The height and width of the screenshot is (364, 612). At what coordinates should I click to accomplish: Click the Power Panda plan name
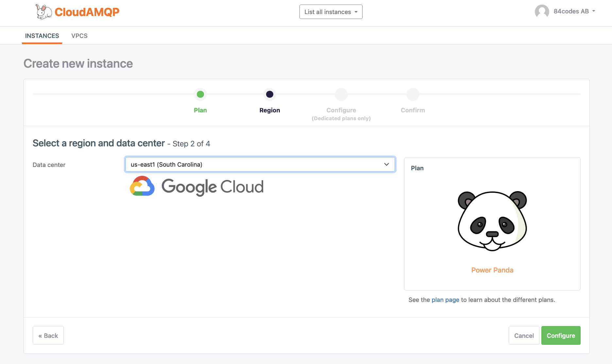[x=492, y=270]
